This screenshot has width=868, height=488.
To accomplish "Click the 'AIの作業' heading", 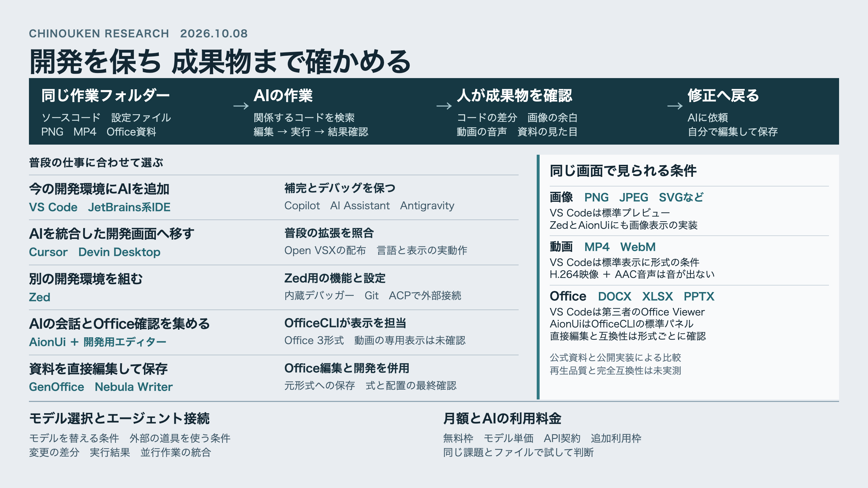I will coord(283,95).
